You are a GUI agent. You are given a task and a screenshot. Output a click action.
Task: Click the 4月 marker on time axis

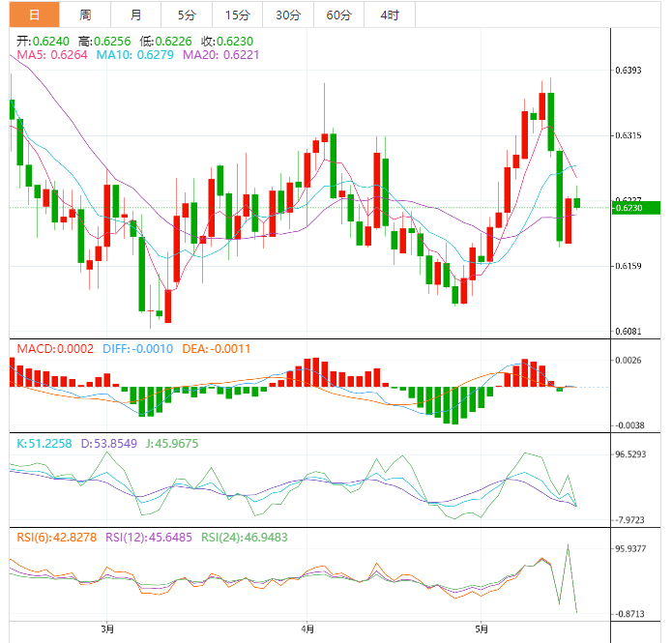pyautogui.click(x=306, y=628)
